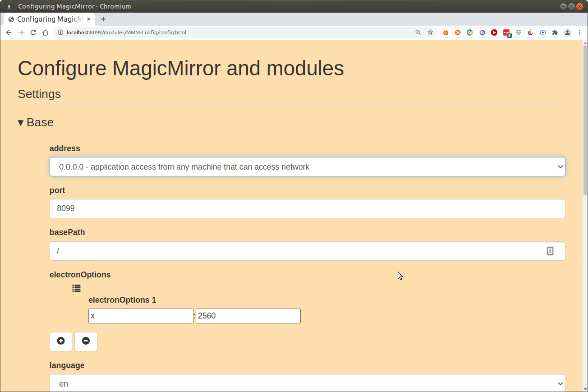Image resolution: width=588 pixels, height=392 pixels.
Task: Add an electronOptions entry with plus button
Action: coord(61,341)
